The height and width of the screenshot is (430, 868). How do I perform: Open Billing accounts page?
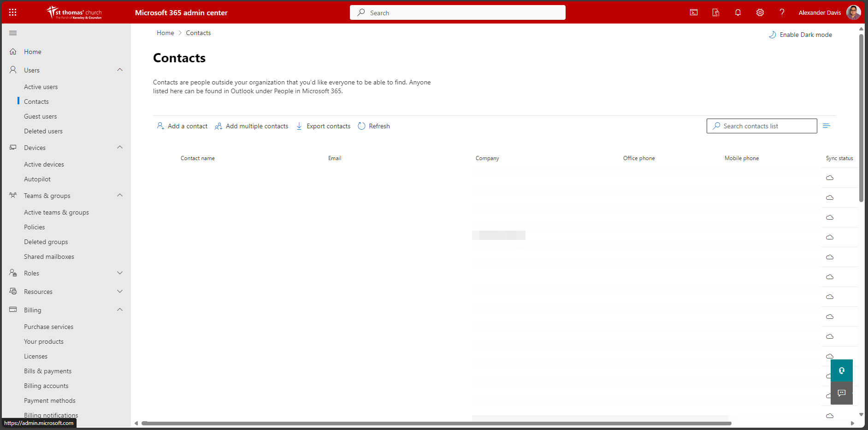(x=46, y=386)
